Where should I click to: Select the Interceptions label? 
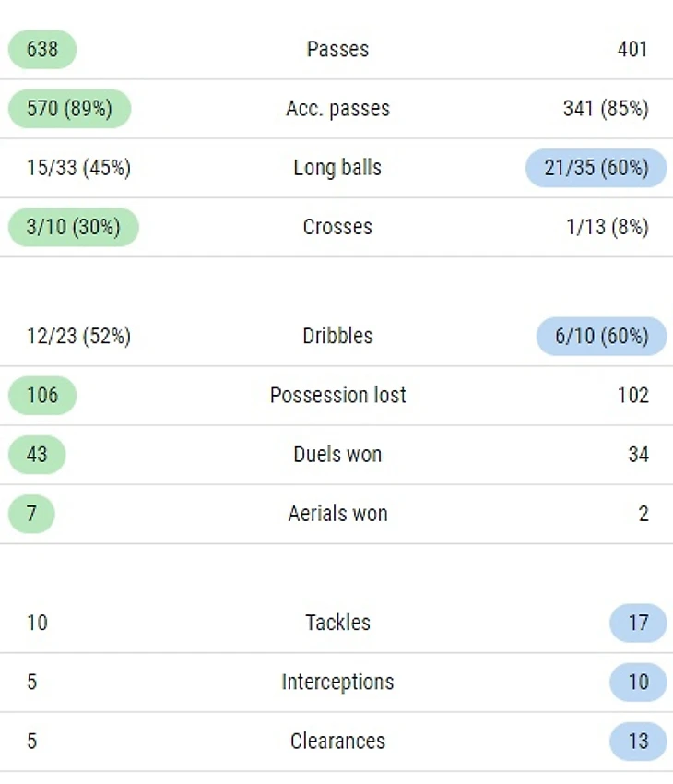coord(337,682)
